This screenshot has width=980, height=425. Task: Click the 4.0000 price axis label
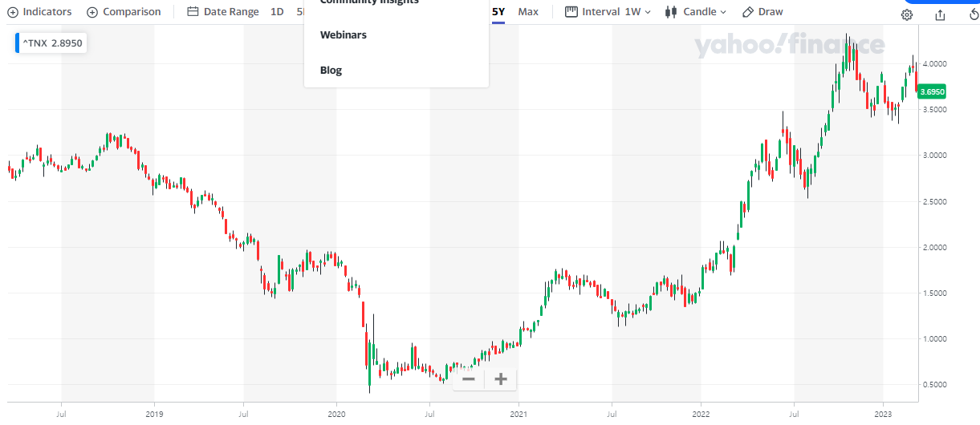(934, 63)
